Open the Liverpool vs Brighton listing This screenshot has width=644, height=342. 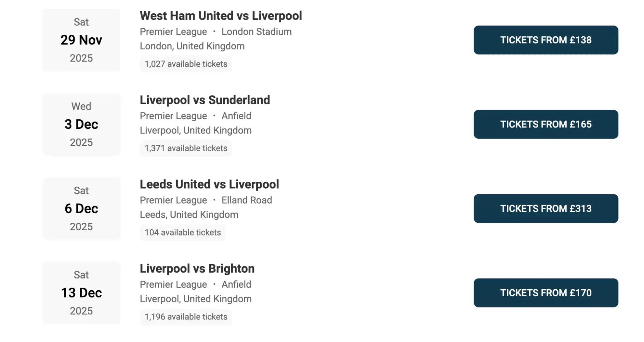[197, 268]
